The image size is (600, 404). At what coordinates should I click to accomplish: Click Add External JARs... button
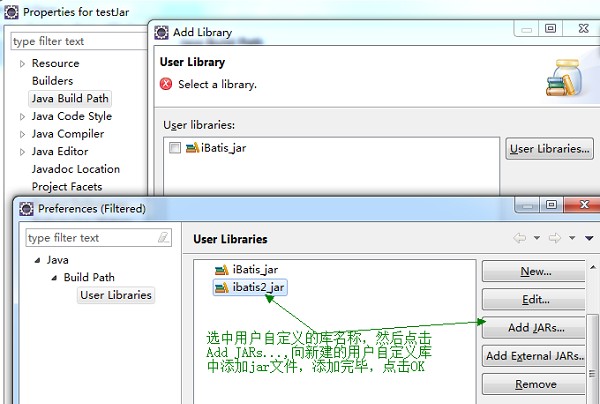click(535, 356)
